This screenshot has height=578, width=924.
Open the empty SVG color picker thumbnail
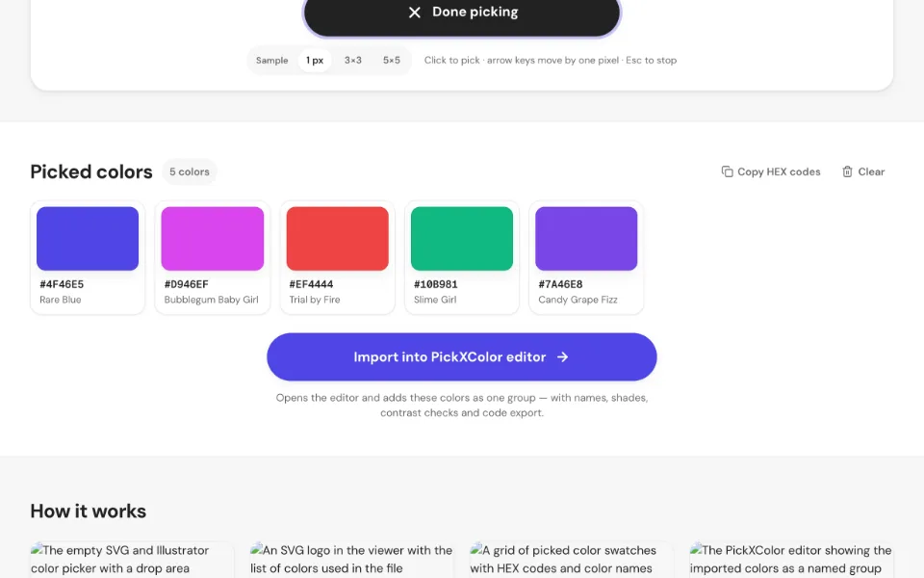(132, 560)
